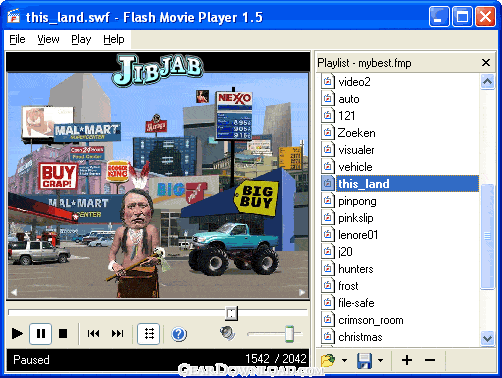Open help with question mark icon

[x=179, y=334]
